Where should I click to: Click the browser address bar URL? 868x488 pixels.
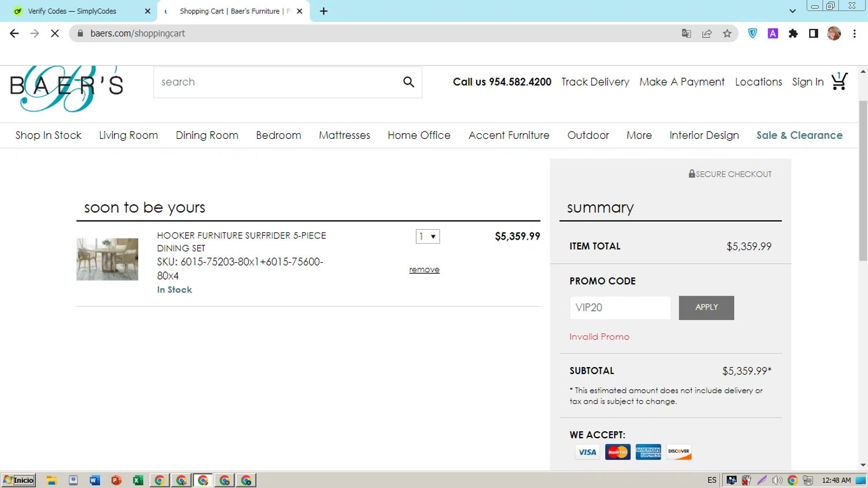pos(138,34)
